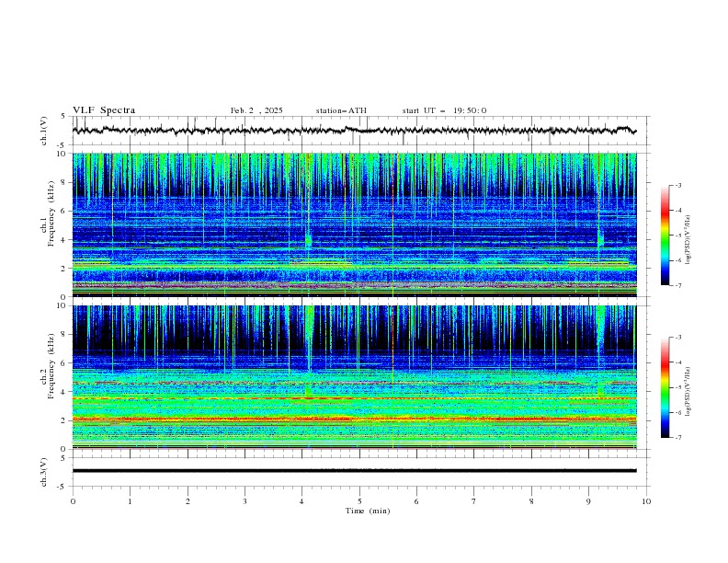Click the "VLF Spectra" plot title
Image resolution: width=728 pixels, height=563 pixels.
[104, 110]
